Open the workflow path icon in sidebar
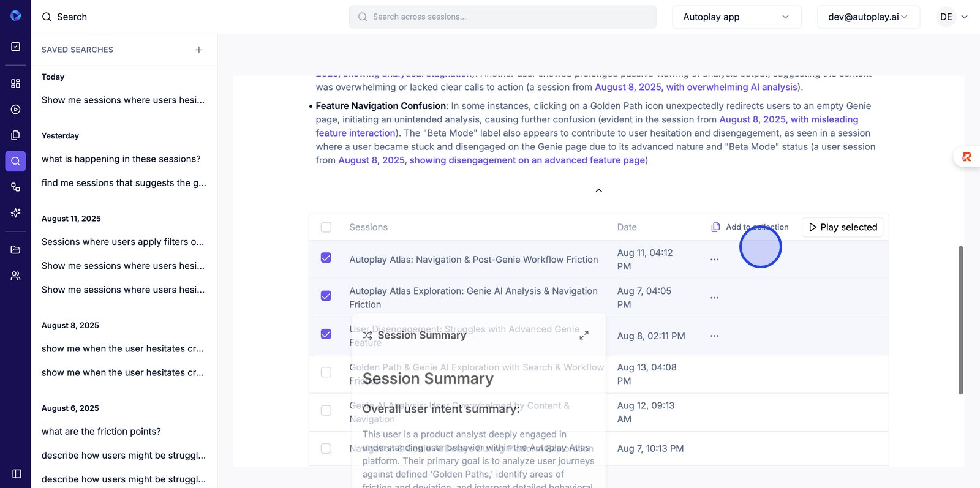Image resolution: width=980 pixels, height=488 pixels. click(x=16, y=187)
